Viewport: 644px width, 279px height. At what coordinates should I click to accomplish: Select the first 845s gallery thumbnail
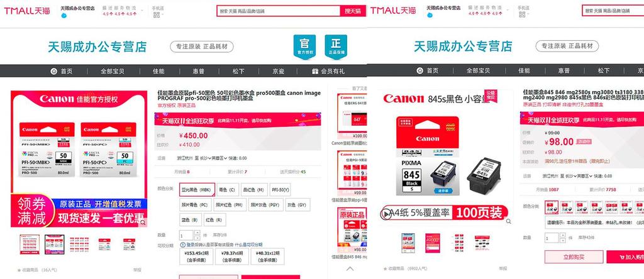(x=408, y=243)
